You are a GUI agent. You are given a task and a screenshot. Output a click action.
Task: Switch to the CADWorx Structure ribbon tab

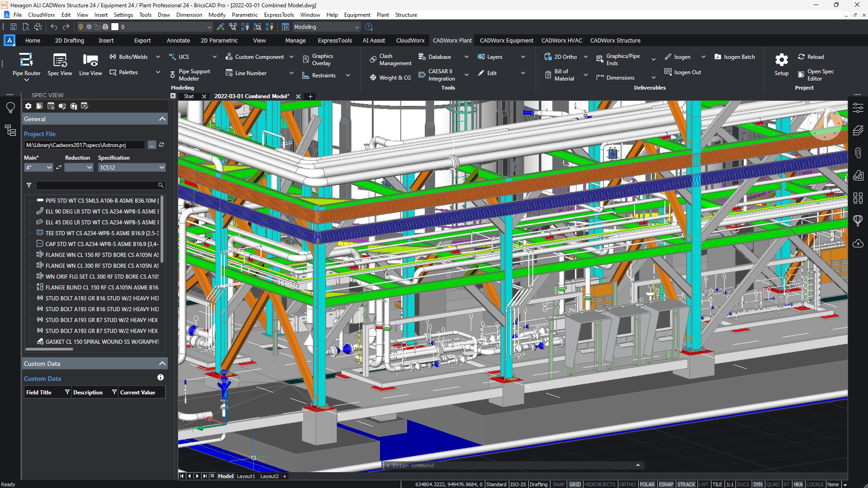click(x=615, y=40)
